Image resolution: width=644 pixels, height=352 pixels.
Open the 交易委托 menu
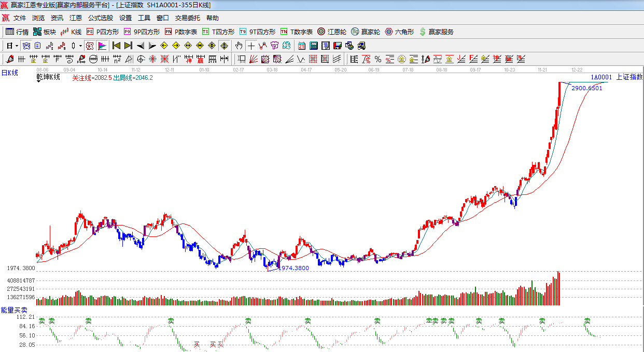pos(187,18)
